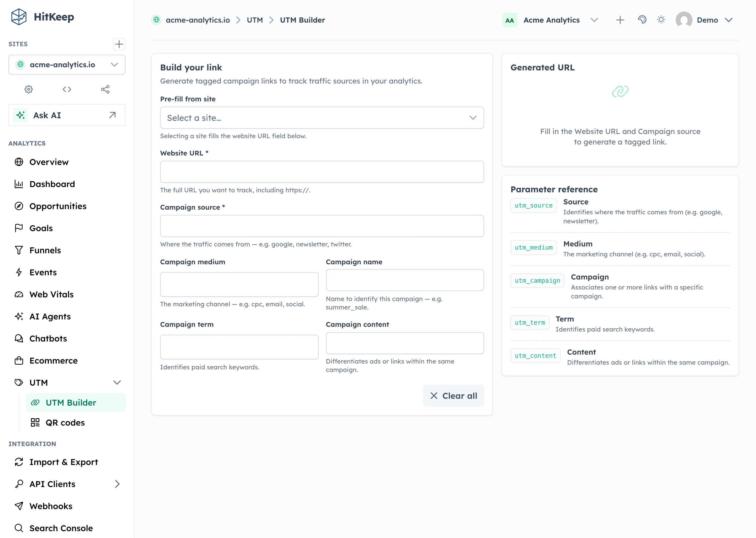Click the Webhooks paper plane icon
Screen dimensions: 756x538
(x=19, y=506)
